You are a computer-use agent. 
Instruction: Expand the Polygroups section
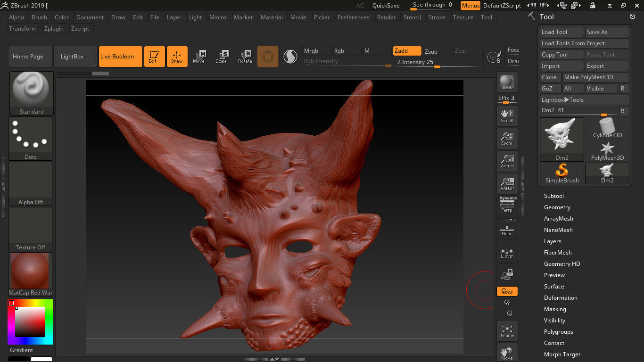(558, 332)
